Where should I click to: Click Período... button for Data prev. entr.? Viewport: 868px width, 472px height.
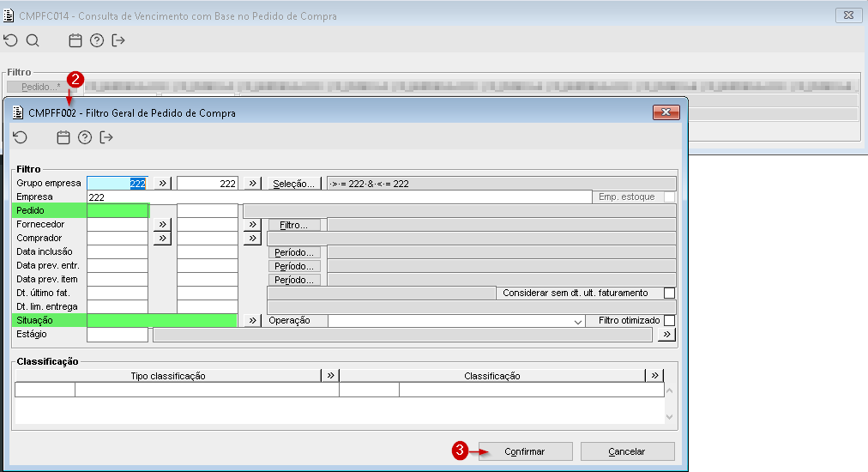point(294,267)
